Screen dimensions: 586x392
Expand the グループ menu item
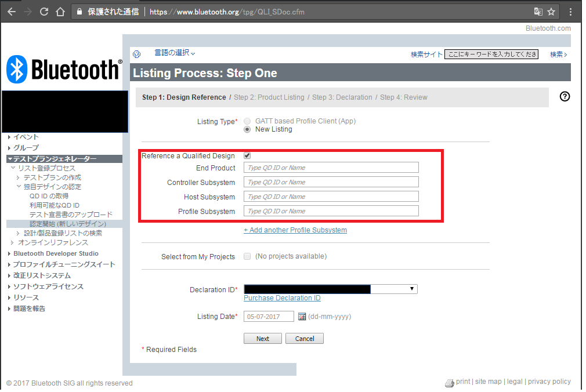pyautogui.click(x=23, y=148)
